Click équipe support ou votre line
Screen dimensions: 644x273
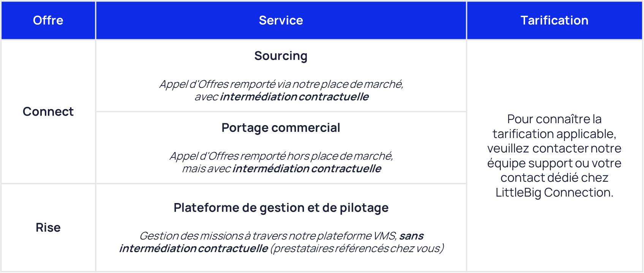pyautogui.click(x=555, y=163)
